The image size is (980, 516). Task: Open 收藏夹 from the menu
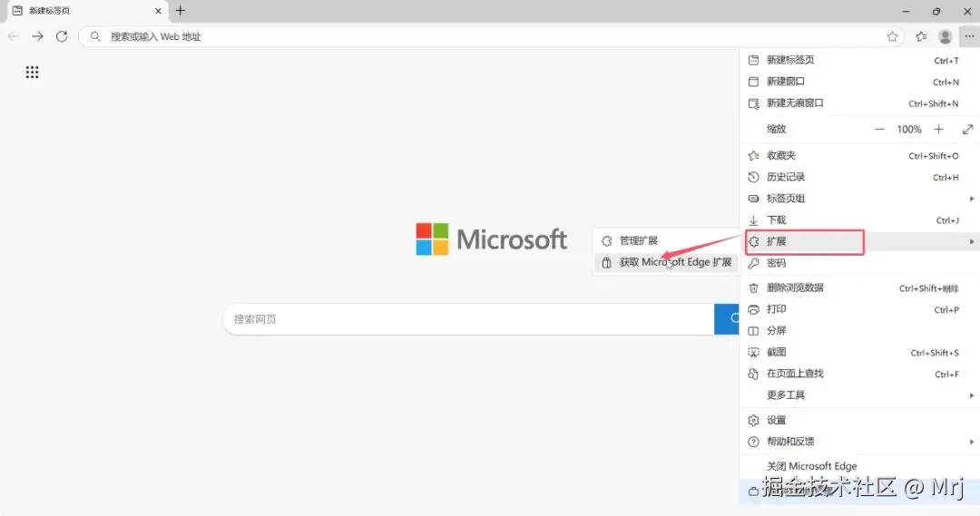point(859,156)
